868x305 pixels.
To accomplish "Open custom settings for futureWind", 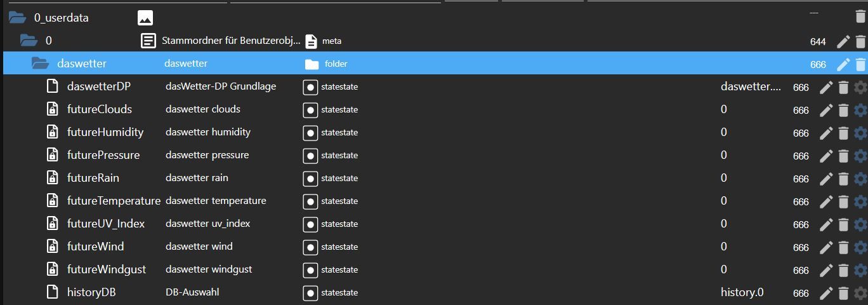I will [860, 247].
